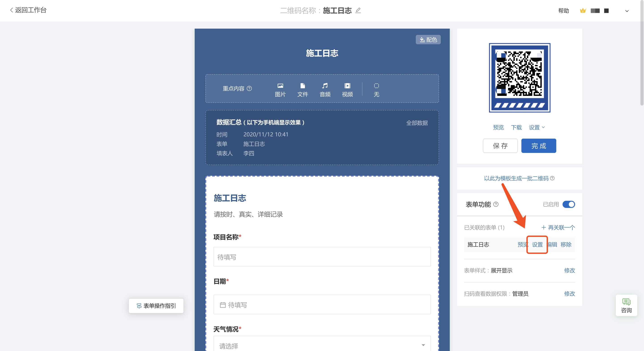The height and width of the screenshot is (351, 644).
Task: Open the crown VIP icon
Action: tap(583, 11)
